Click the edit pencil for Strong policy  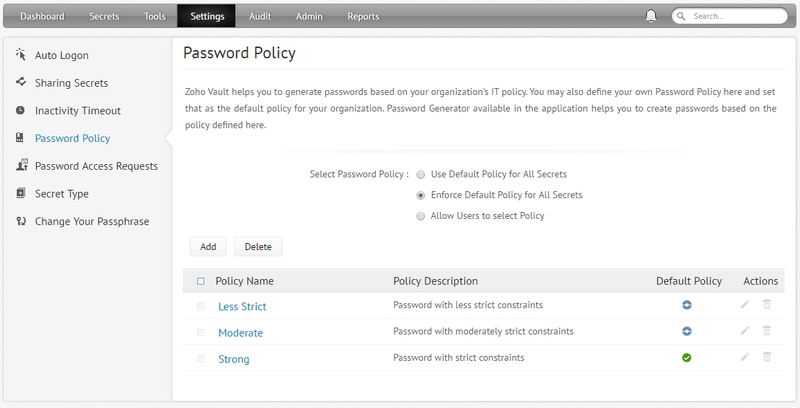[x=745, y=357]
